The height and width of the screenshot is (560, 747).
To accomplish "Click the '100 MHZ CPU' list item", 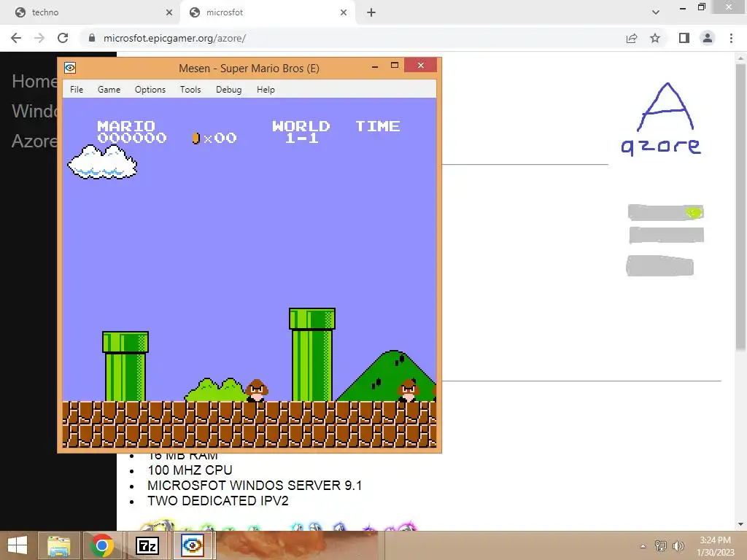I will (x=190, y=470).
